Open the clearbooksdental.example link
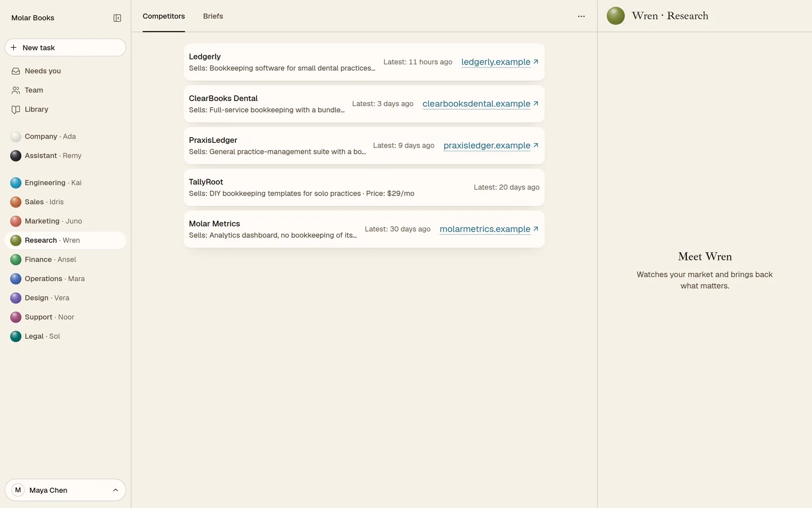 click(x=481, y=104)
